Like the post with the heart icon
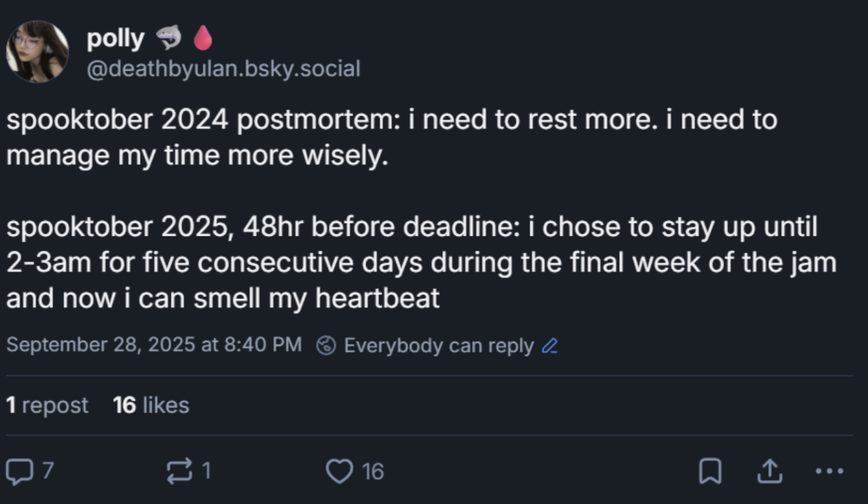 pyautogui.click(x=340, y=472)
